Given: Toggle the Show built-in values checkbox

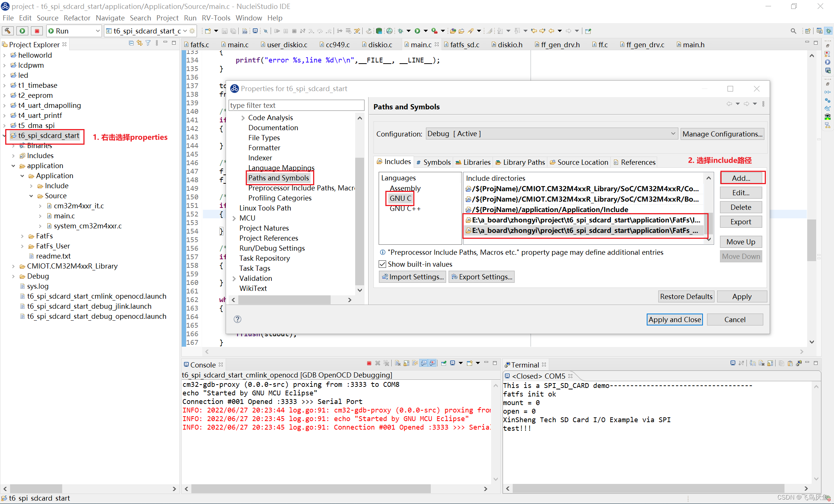Looking at the screenshot, I should 382,264.
